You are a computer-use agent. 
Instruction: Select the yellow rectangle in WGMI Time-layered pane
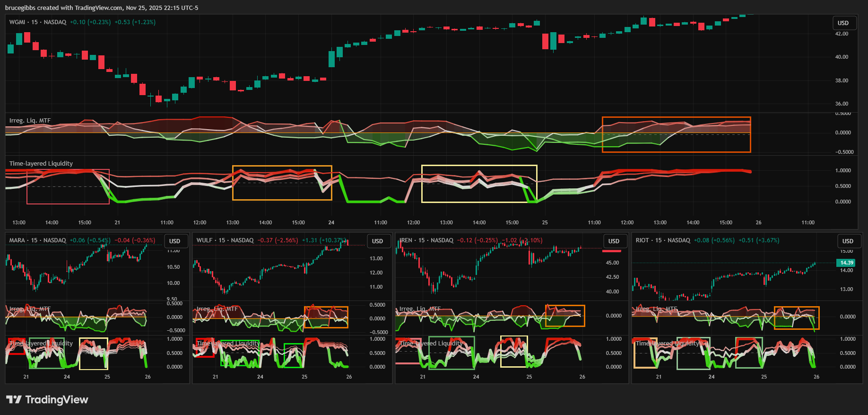coord(479,166)
